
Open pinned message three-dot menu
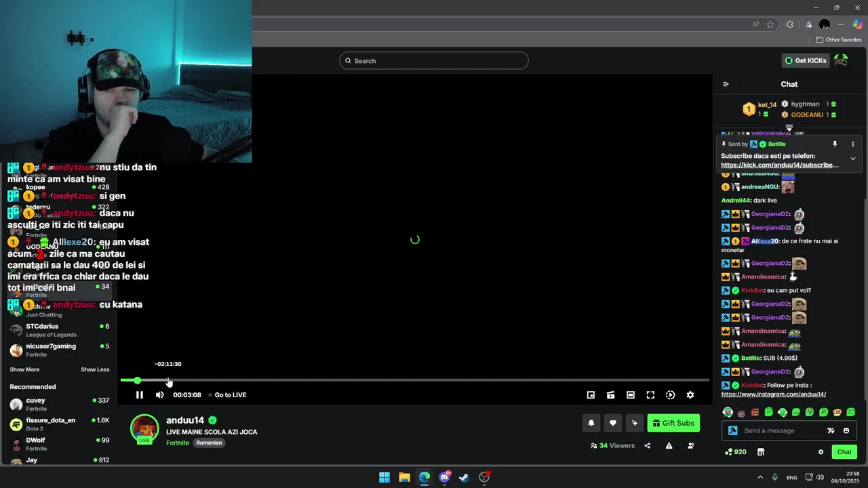853,144
